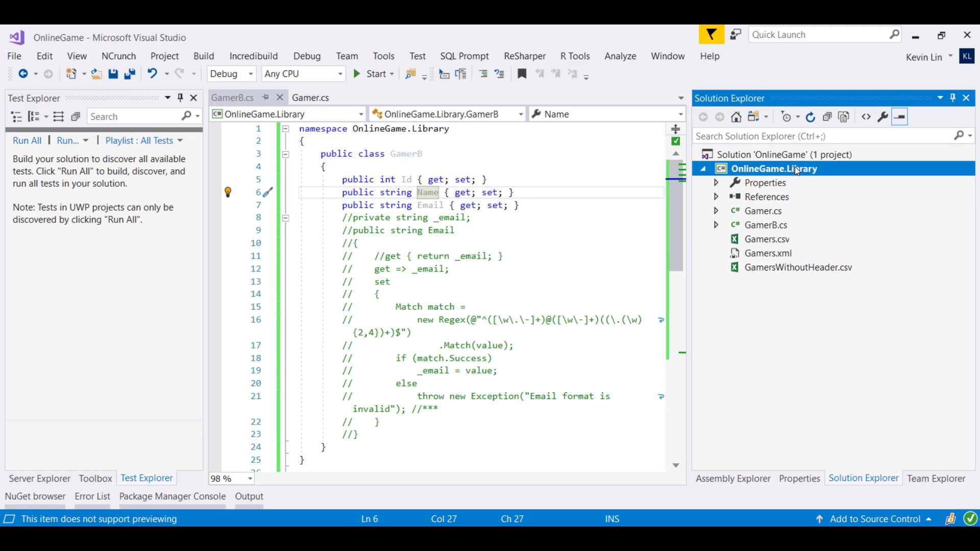Click the Navigate Backward arrow icon
This screenshot has height=551, width=980.
(x=24, y=74)
